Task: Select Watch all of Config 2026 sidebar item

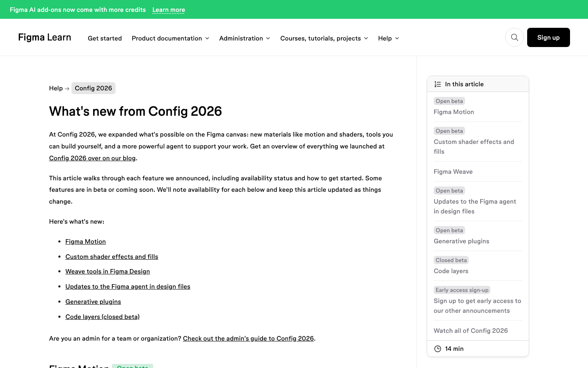Action: click(x=471, y=330)
